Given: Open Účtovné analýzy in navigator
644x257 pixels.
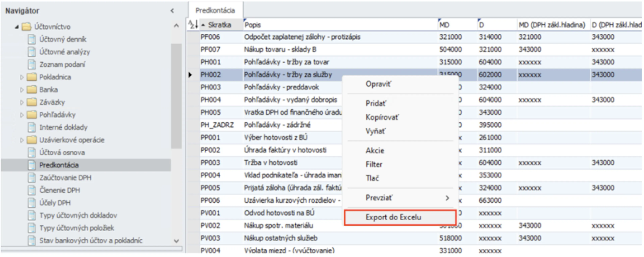Looking at the screenshot, I should point(65,52).
